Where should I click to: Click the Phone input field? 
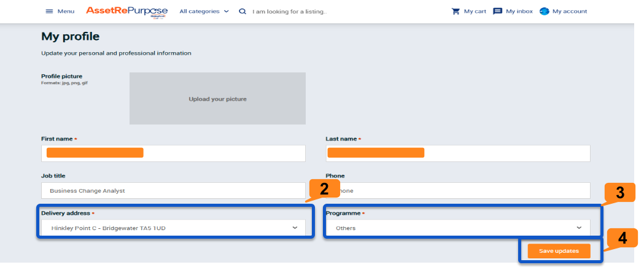point(457,191)
